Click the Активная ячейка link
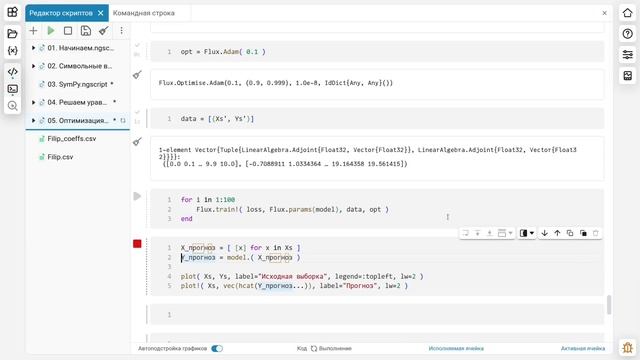This screenshot has width=640, height=360. (583, 349)
